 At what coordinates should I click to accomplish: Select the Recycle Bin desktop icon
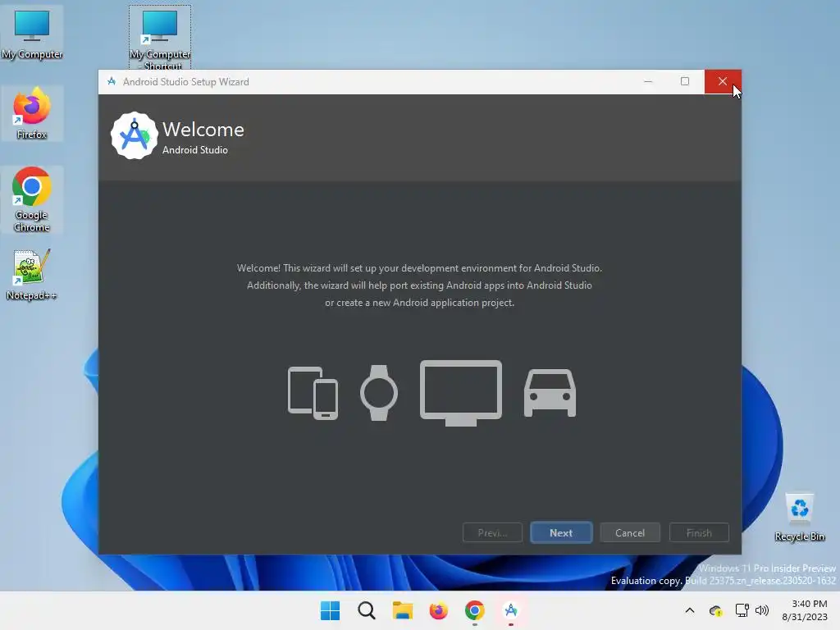[x=799, y=517]
